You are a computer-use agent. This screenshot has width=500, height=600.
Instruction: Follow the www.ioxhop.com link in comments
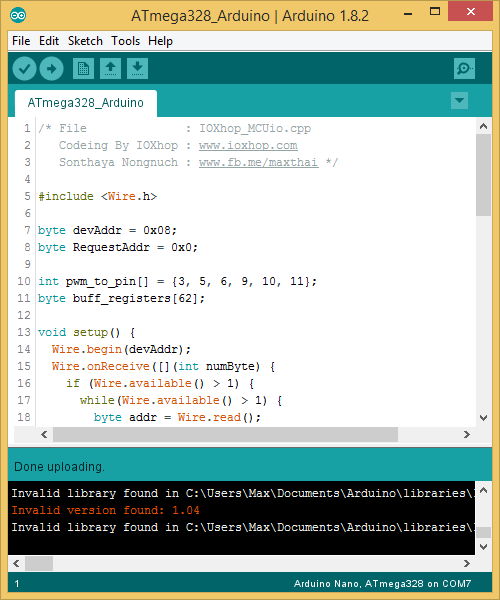coord(248,145)
